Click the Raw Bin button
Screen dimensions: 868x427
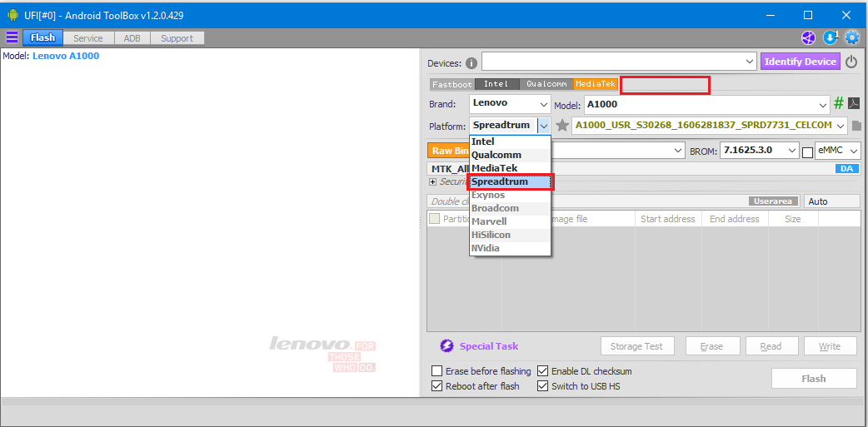448,151
